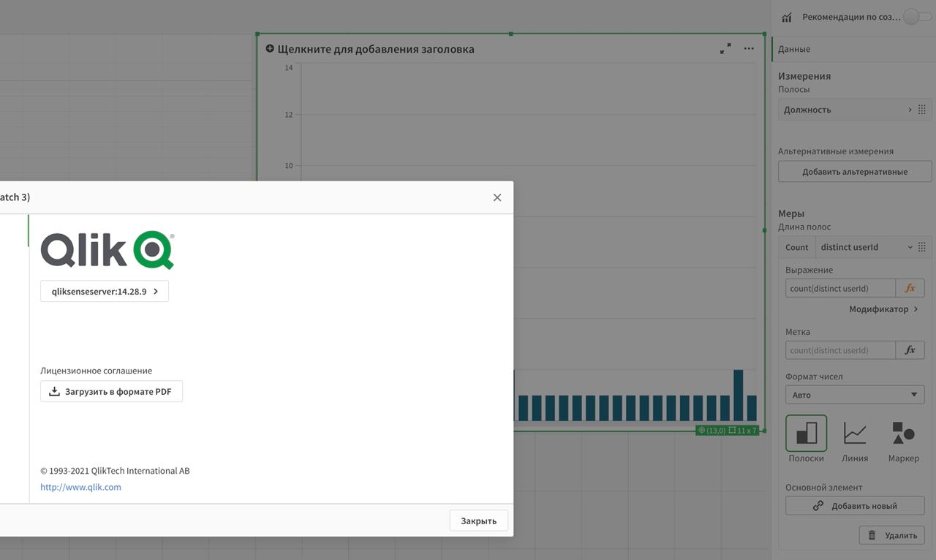
Task: Open the Формат чисел Авто dropdown
Action: coord(855,395)
